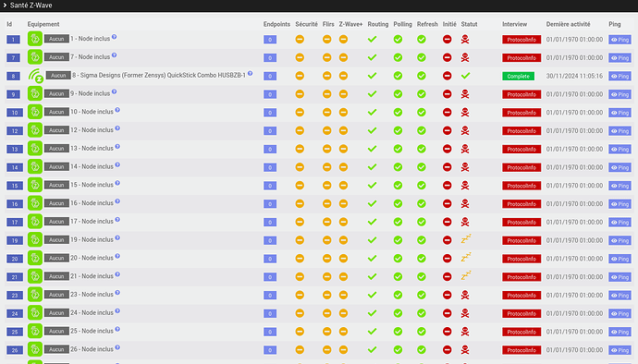Viewport: 638px width, 364px height.
Task: Click the QuickStick Combo wireless Z icon
Action: pos(36,76)
